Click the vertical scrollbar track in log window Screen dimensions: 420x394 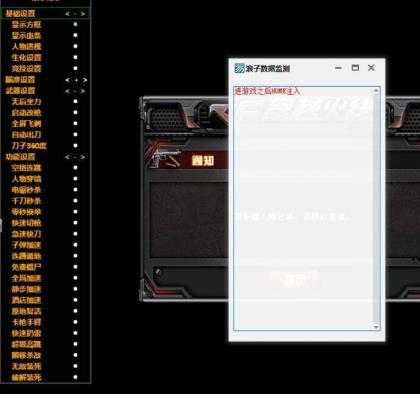(x=376, y=209)
